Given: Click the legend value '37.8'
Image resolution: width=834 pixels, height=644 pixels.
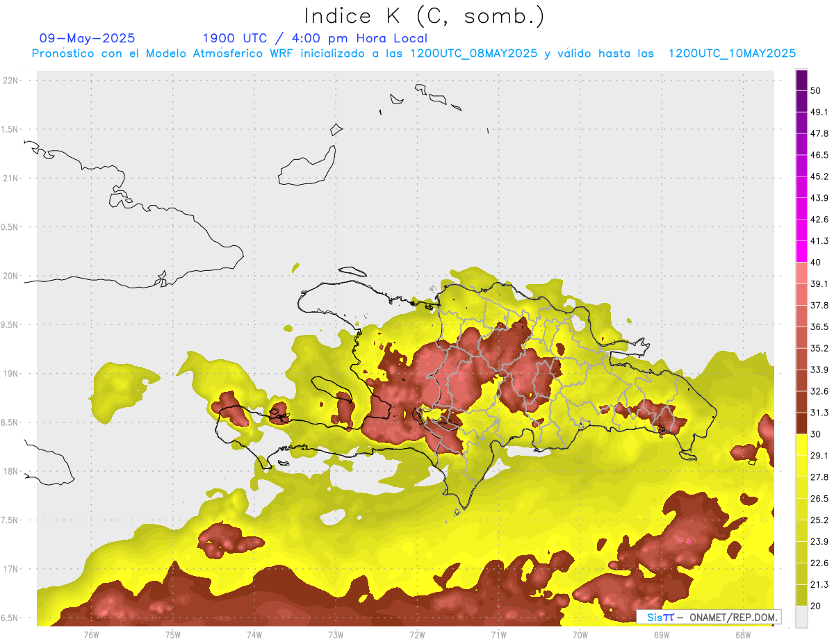Looking at the screenshot, I should tap(819, 305).
